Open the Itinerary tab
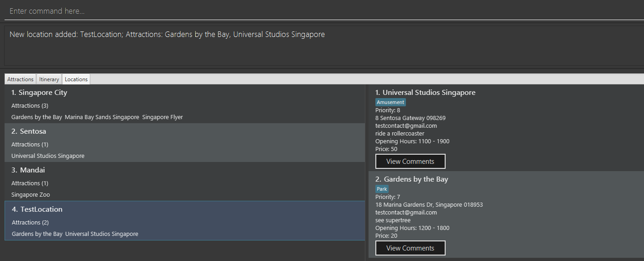Image resolution: width=644 pixels, height=261 pixels. 49,79
